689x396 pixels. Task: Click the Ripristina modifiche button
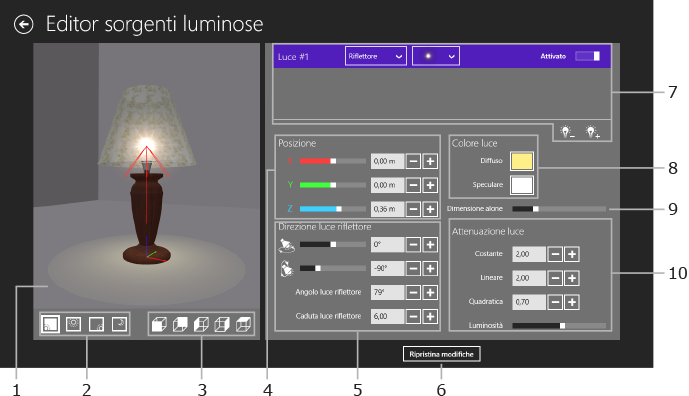[x=441, y=354]
